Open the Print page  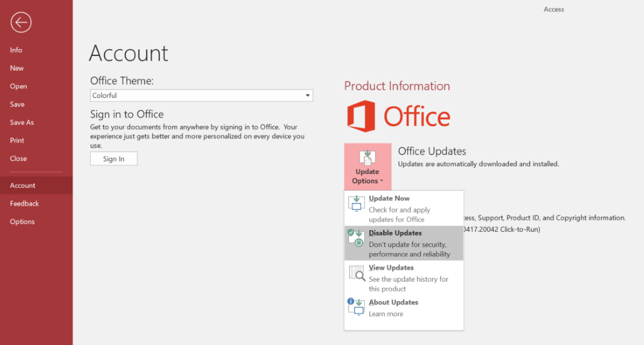click(17, 140)
